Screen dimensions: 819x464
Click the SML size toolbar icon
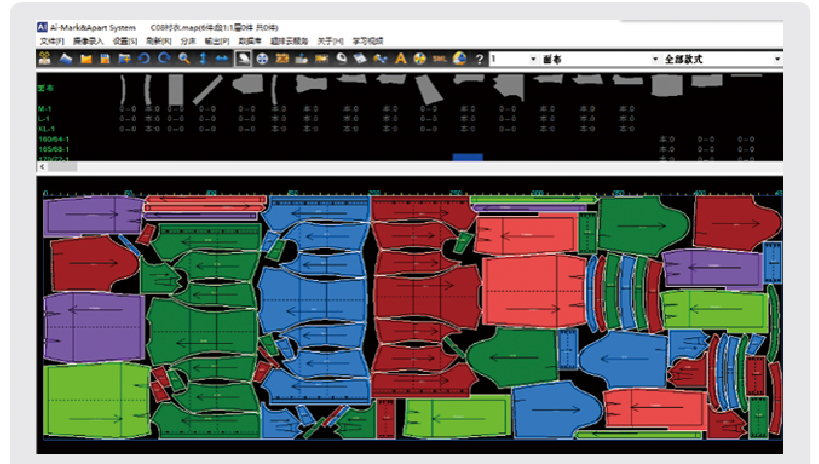pyautogui.click(x=440, y=59)
